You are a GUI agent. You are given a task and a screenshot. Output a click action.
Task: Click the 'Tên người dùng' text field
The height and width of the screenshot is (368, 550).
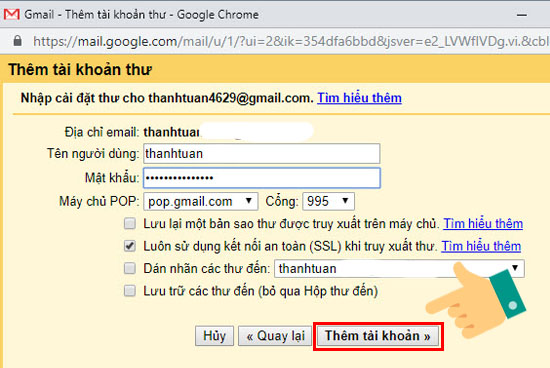(262, 154)
